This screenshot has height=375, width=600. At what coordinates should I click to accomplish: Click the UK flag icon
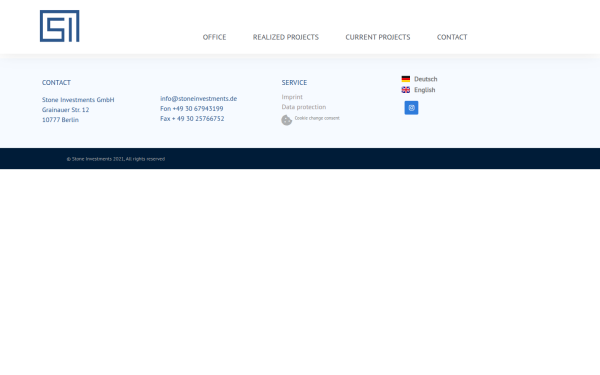click(x=406, y=90)
